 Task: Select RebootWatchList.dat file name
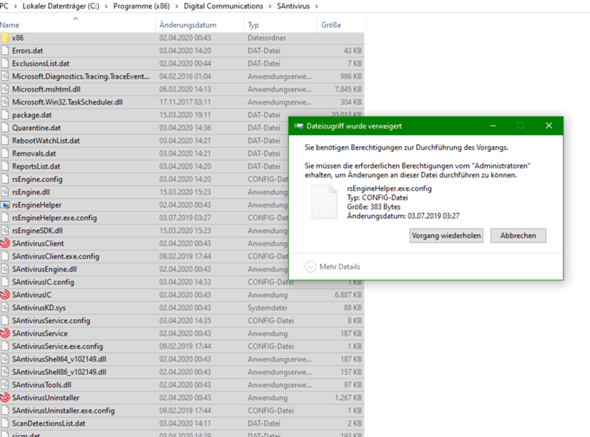[x=46, y=140]
